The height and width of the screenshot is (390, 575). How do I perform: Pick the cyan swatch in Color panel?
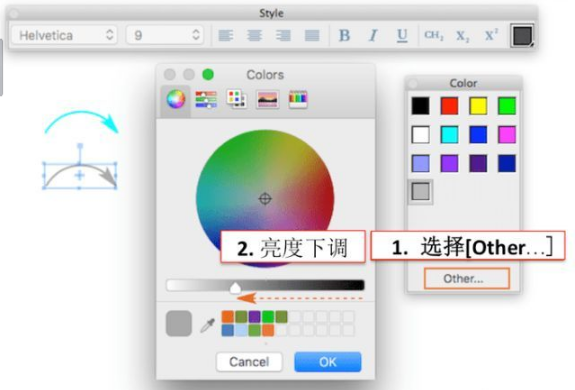[449, 135]
